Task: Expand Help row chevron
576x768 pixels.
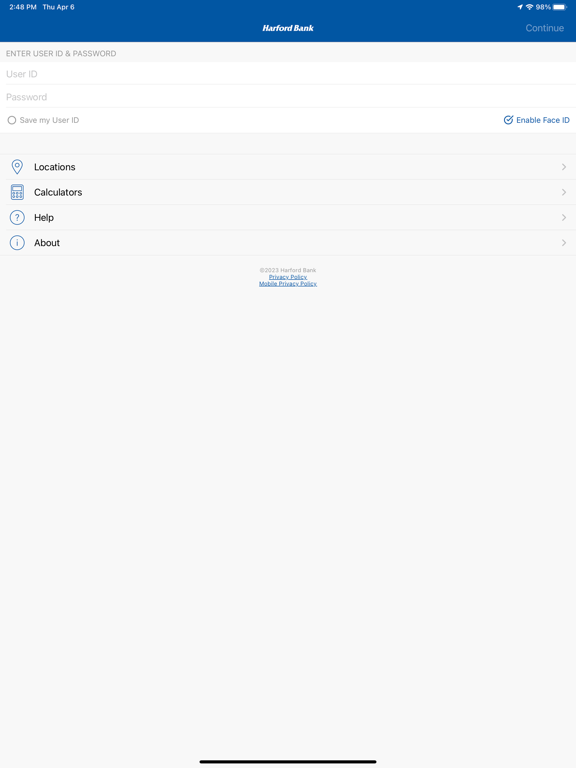Action: [564, 217]
